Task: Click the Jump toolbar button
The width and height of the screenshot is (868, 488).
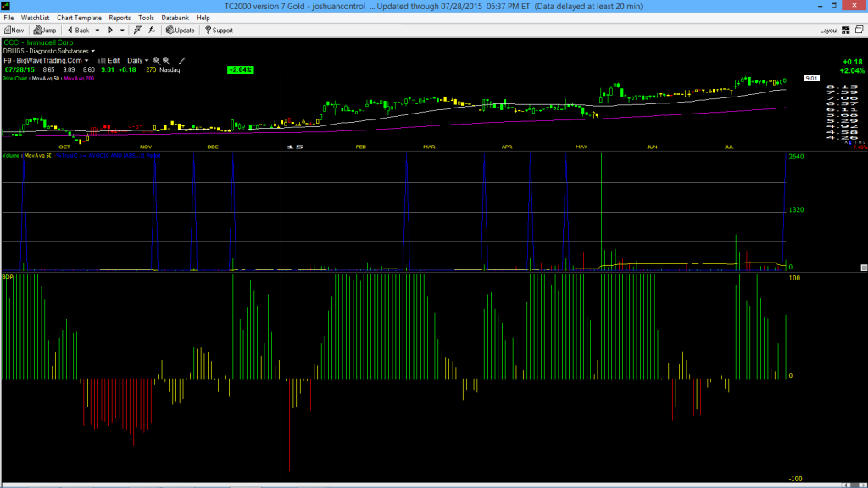Action: pyautogui.click(x=45, y=30)
